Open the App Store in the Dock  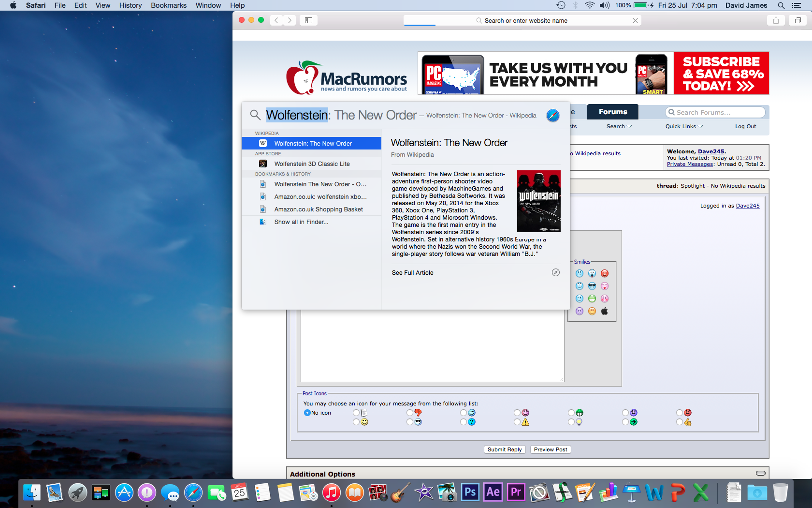coord(124,493)
